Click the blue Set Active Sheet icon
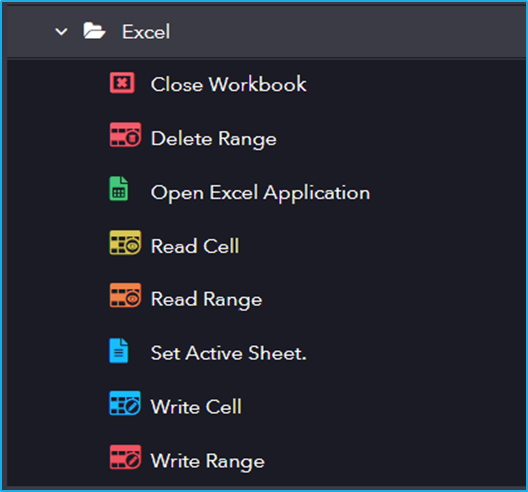 [x=119, y=351]
